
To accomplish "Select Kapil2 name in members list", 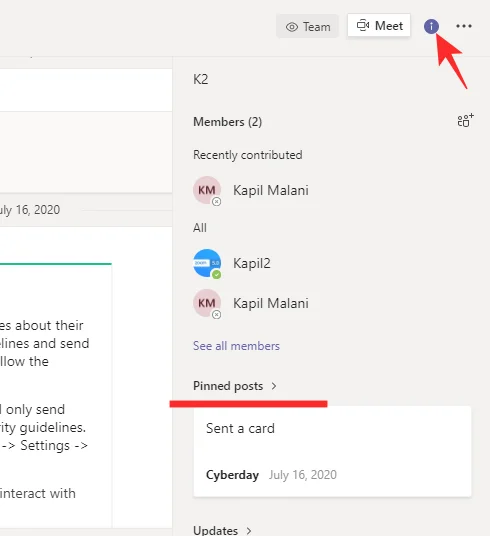I will (252, 264).
